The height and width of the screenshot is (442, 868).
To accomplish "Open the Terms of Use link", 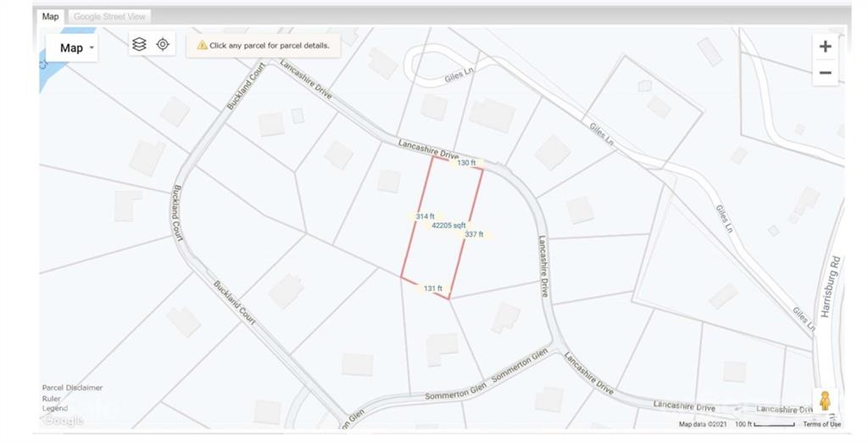I will pos(821,424).
